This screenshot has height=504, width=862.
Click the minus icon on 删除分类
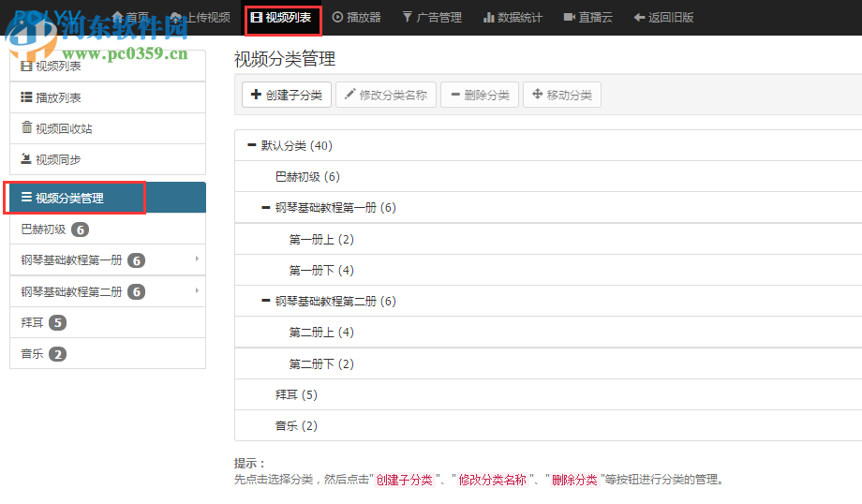pos(455,94)
